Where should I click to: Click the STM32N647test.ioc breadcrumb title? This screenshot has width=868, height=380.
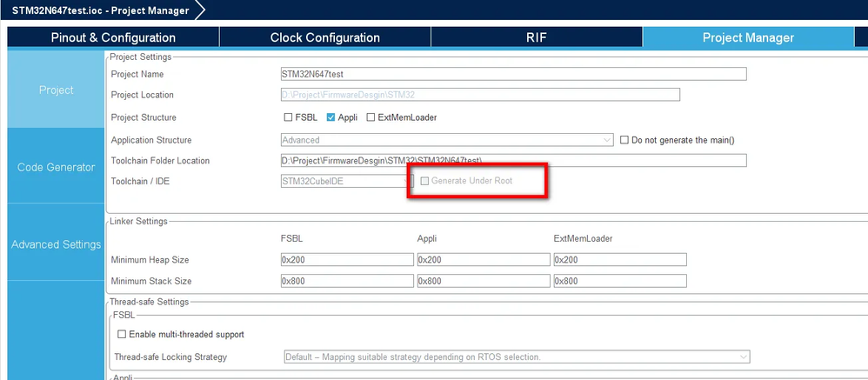100,10
